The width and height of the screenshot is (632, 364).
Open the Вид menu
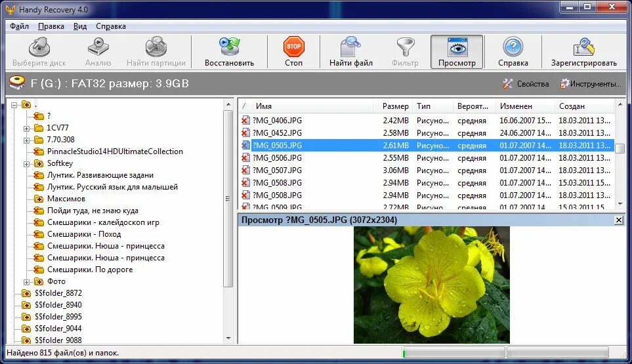[80, 26]
